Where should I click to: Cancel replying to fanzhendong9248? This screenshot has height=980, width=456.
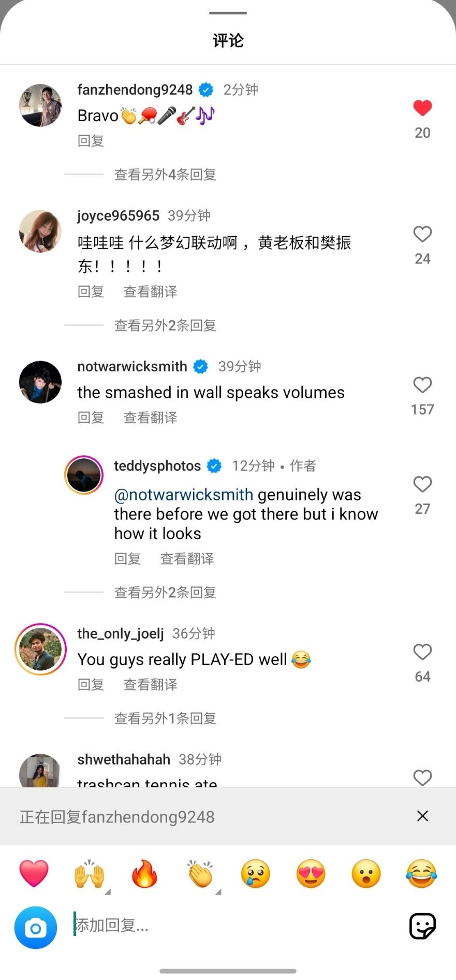(422, 816)
